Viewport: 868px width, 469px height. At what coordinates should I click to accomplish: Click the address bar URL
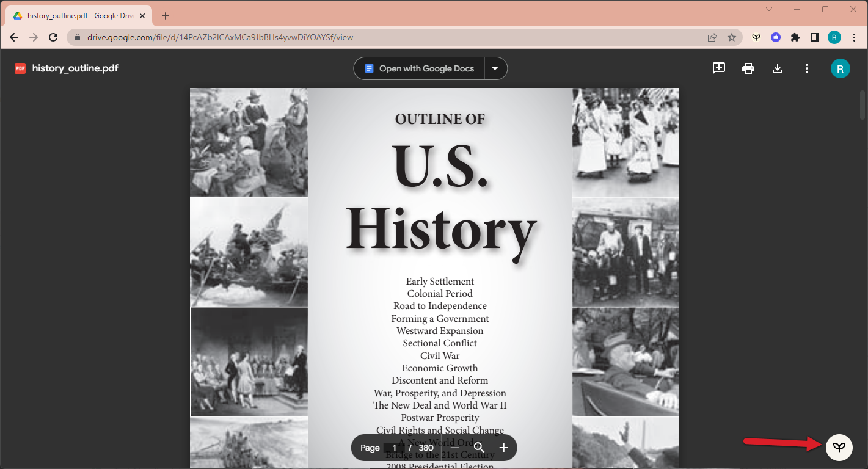tap(220, 37)
